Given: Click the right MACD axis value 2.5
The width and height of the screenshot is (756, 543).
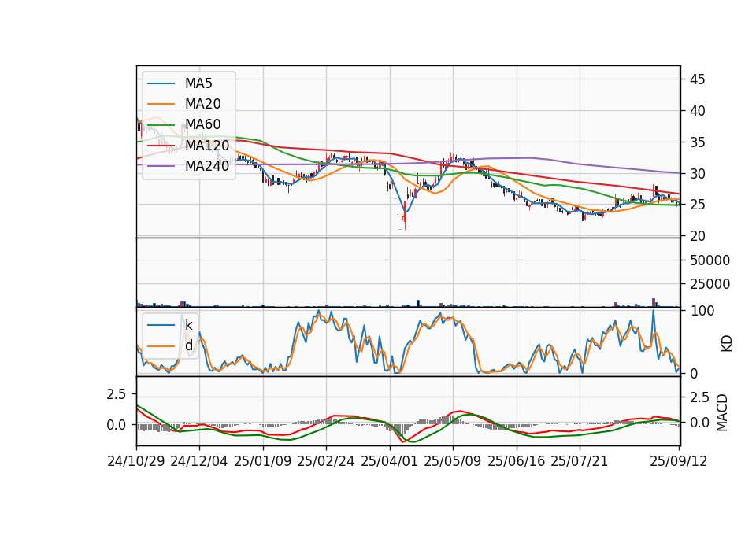Looking at the screenshot, I should click(699, 397).
